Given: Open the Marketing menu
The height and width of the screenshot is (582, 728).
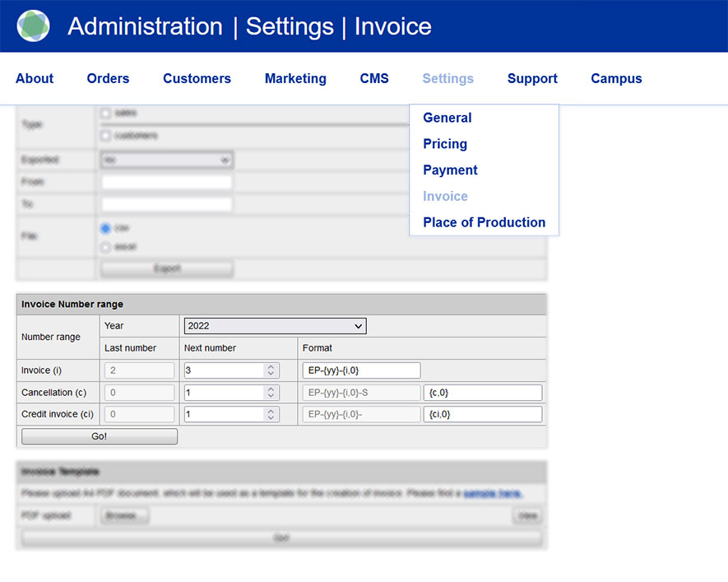Looking at the screenshot, I should coord(295,79).
